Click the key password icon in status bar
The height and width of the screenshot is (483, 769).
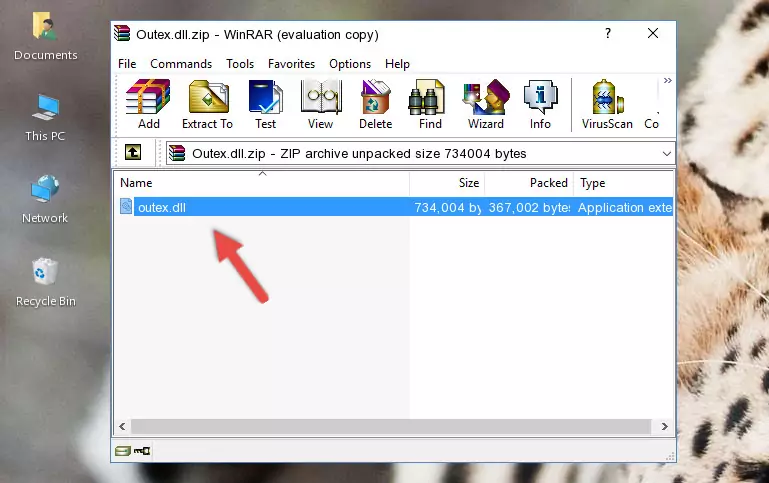pos(142,451)
